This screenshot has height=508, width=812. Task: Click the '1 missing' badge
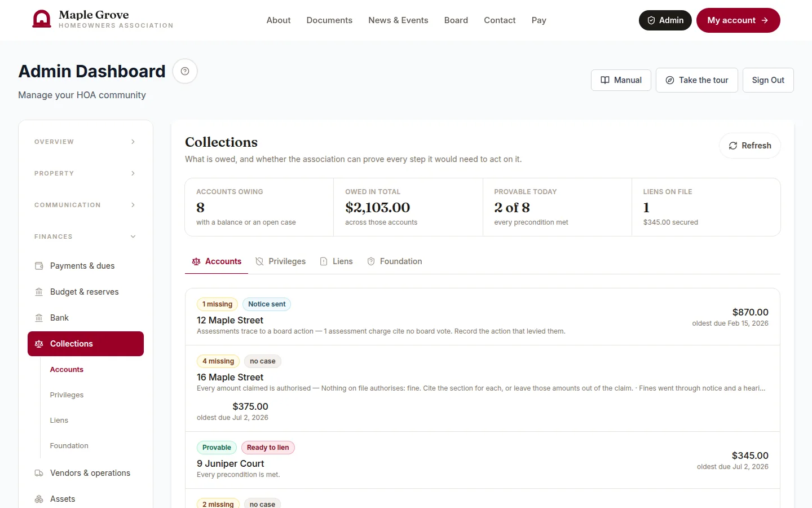[x=217, y=304]
